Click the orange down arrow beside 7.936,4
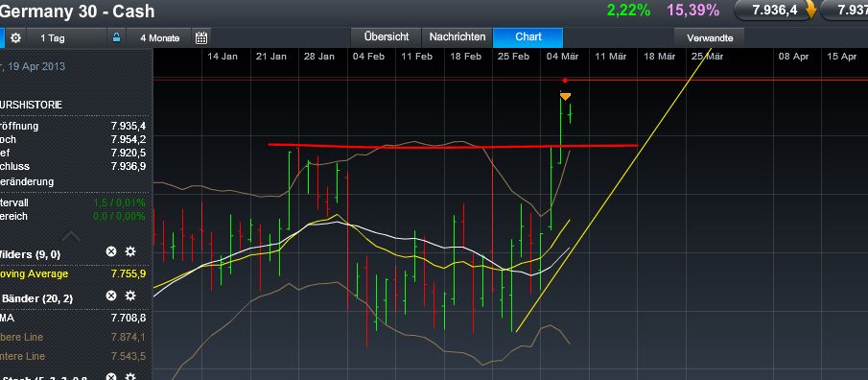868x380 pixels. click(810, 11)
